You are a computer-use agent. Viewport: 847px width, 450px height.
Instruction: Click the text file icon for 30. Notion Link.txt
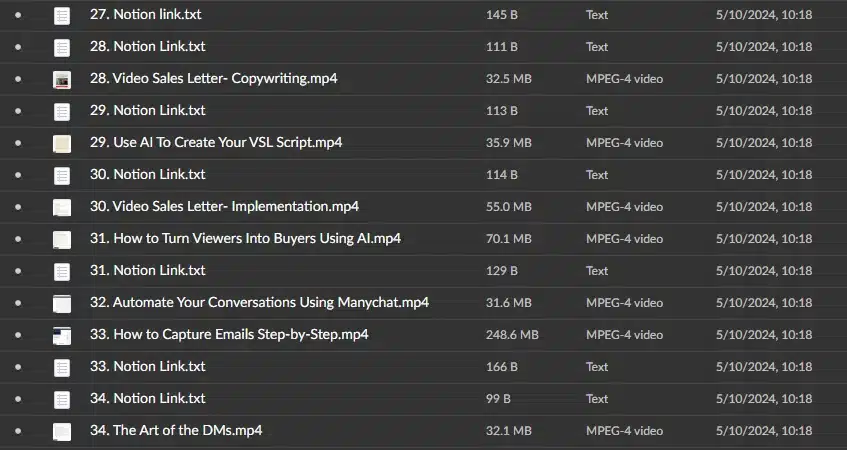click(x=62, y=176)
